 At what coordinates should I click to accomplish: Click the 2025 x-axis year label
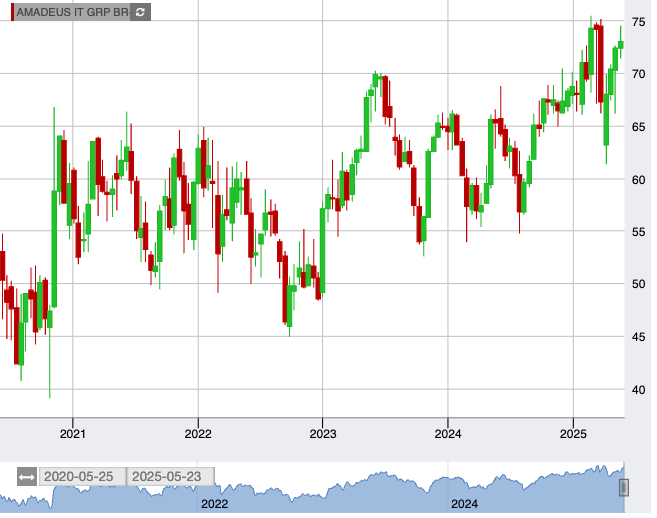click(573, 434)
